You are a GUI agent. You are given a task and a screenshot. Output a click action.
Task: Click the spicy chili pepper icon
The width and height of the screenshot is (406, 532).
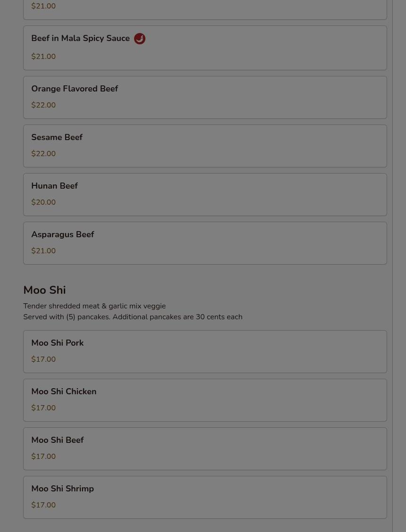pos(140,39)
